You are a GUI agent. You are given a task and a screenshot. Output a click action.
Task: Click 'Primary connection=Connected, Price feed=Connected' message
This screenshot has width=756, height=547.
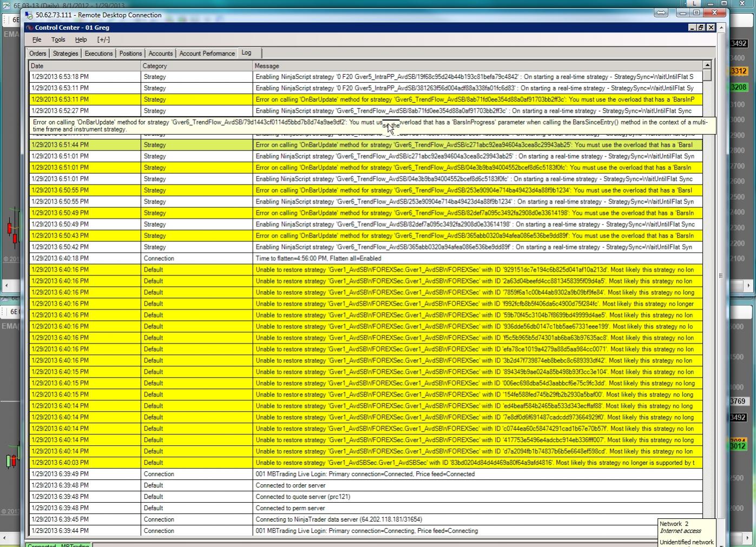coord(478,474)
